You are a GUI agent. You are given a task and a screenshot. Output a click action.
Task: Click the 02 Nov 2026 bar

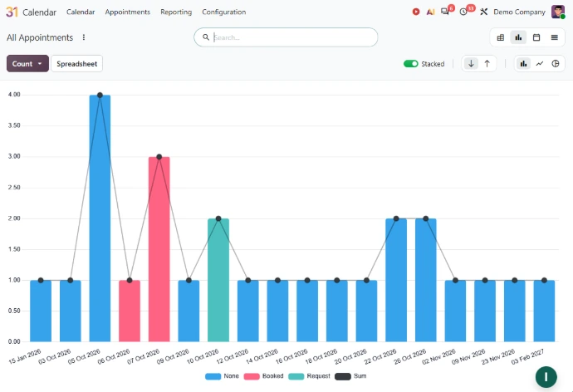[455, 311]
